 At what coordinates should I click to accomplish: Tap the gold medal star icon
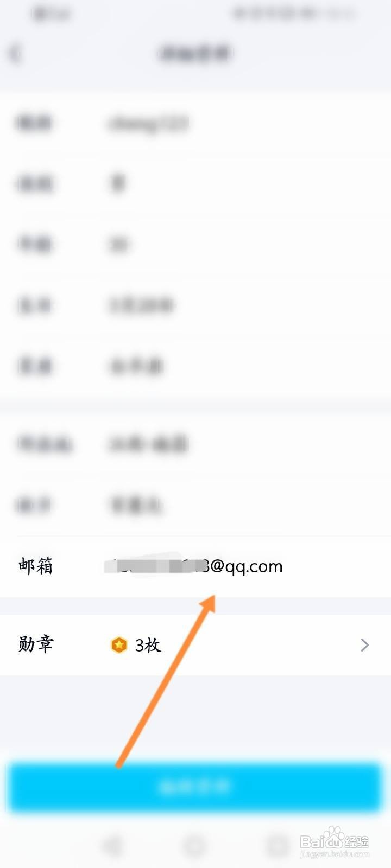119,645
